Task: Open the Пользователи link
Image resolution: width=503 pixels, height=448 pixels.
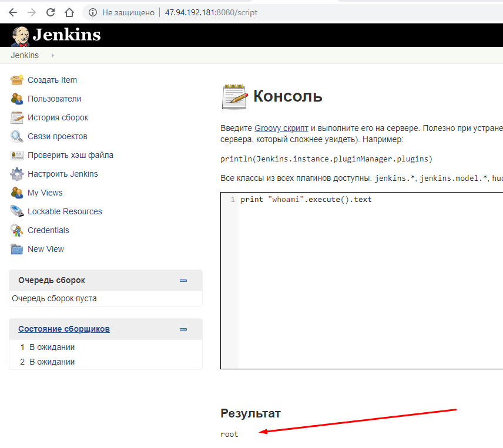Action: coord(54,99)
